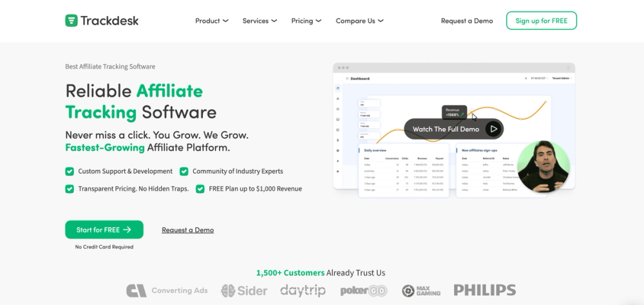The image size is (644, 305).
Task: Expand the Compare Us menu
Action: (x=359, y=21)
